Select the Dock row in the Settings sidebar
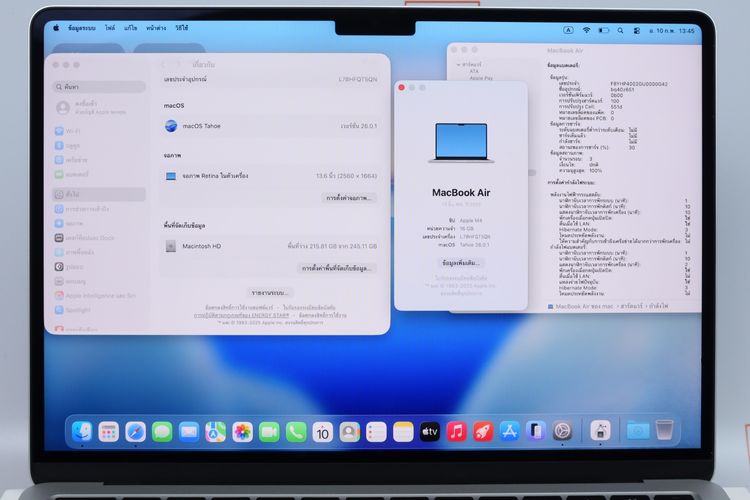This screenshot has height=500, width=750. (99, 238)
